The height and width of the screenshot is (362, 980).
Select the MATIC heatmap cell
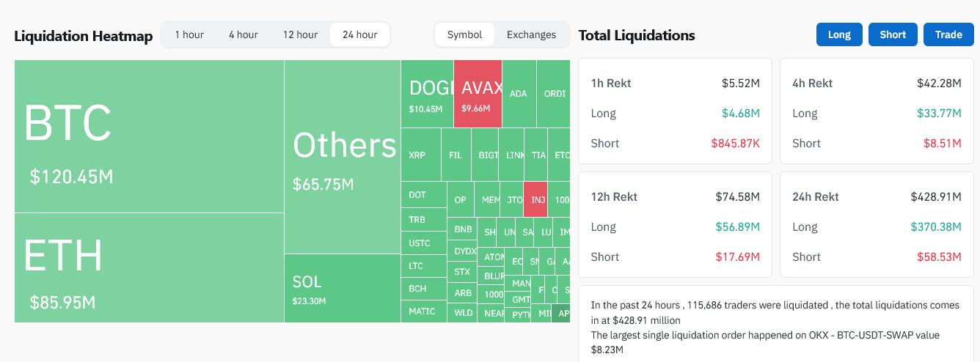(422, 311)
